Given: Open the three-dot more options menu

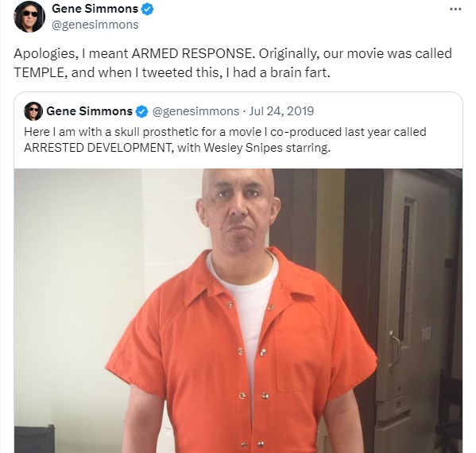Looking at the screenshot, I should click(x=455, y=9).
